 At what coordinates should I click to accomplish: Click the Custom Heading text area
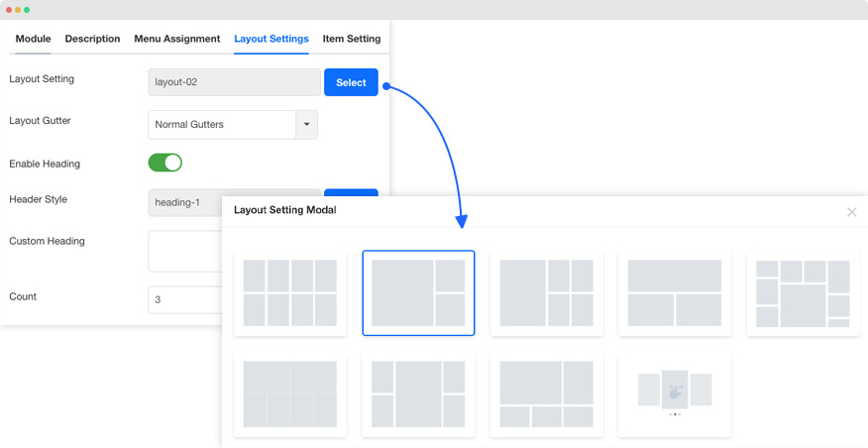tap(185, 252)
